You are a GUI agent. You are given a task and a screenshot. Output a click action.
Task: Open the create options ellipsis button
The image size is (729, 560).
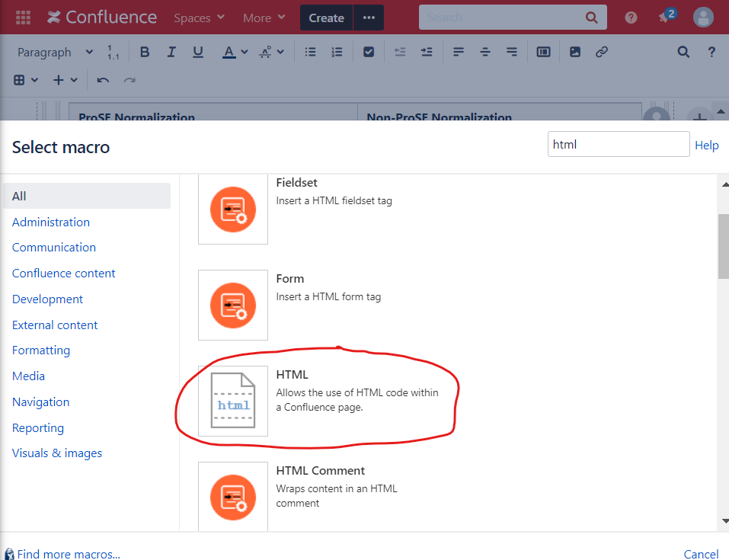click(x=369, y=18)
